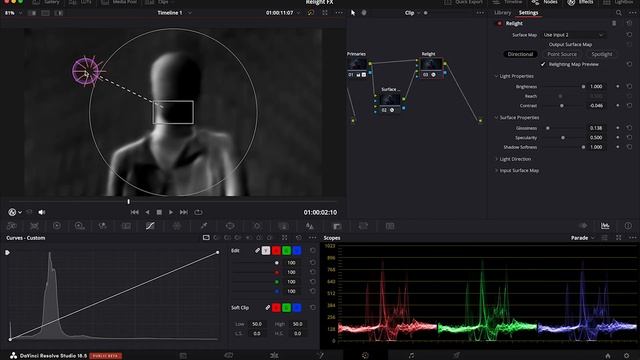Go to Project Manager home icon
This screenshot has width=640, height=360.
coord(608,356)
